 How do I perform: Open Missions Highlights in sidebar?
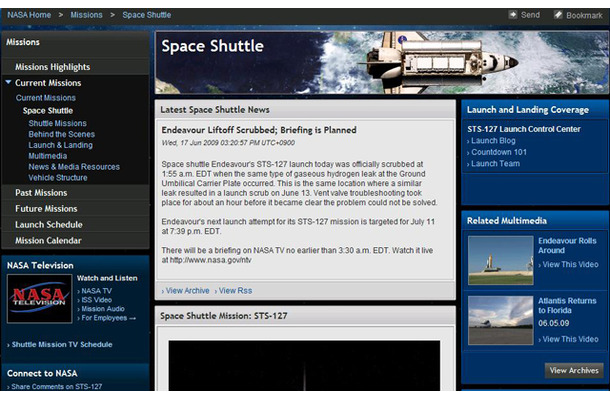click(53, 67)
